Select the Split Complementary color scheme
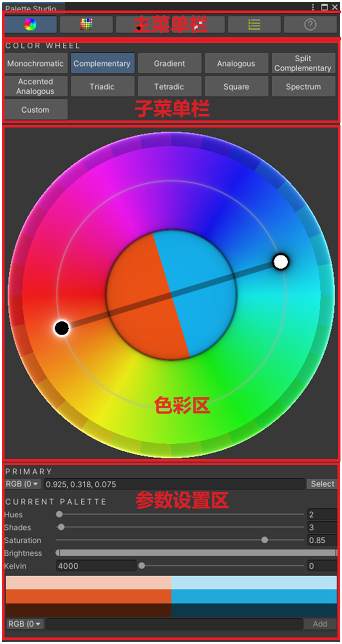 (303, 64)
